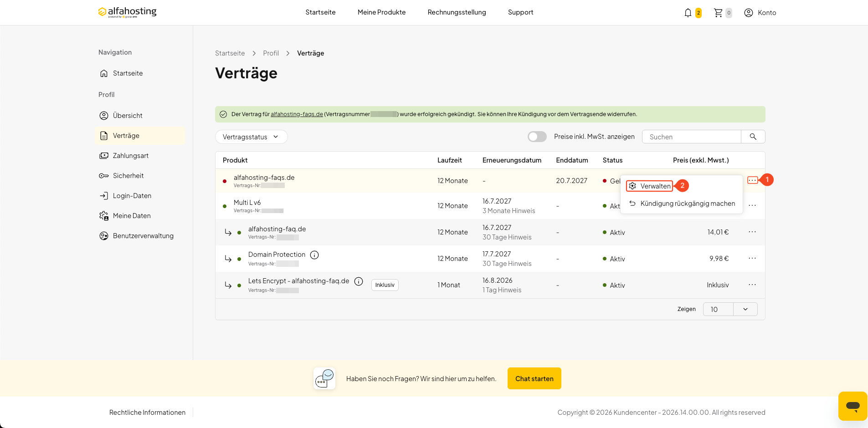Open the chat widget bubble icon
Screen dimensions: 868x428
coord(853,406)
